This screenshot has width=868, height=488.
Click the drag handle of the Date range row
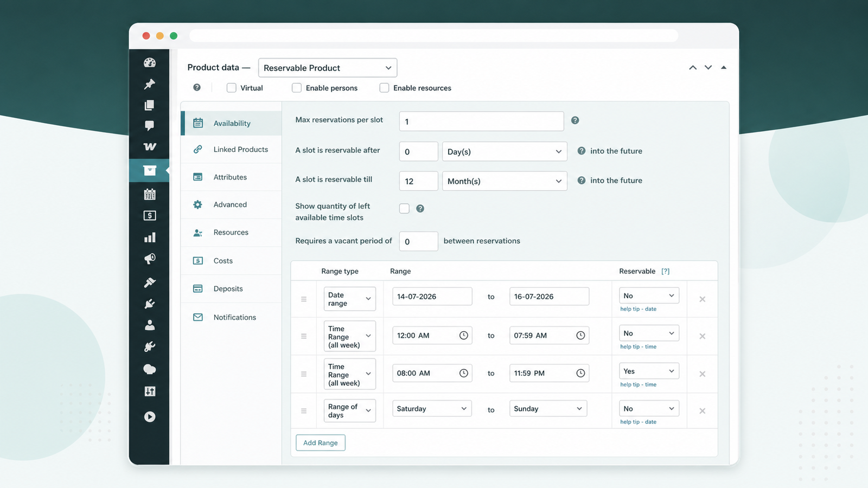(304, 299)
